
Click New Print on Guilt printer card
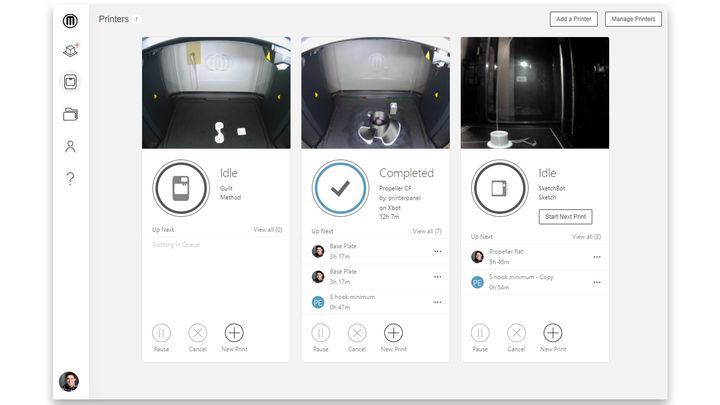tap(234, 333)
